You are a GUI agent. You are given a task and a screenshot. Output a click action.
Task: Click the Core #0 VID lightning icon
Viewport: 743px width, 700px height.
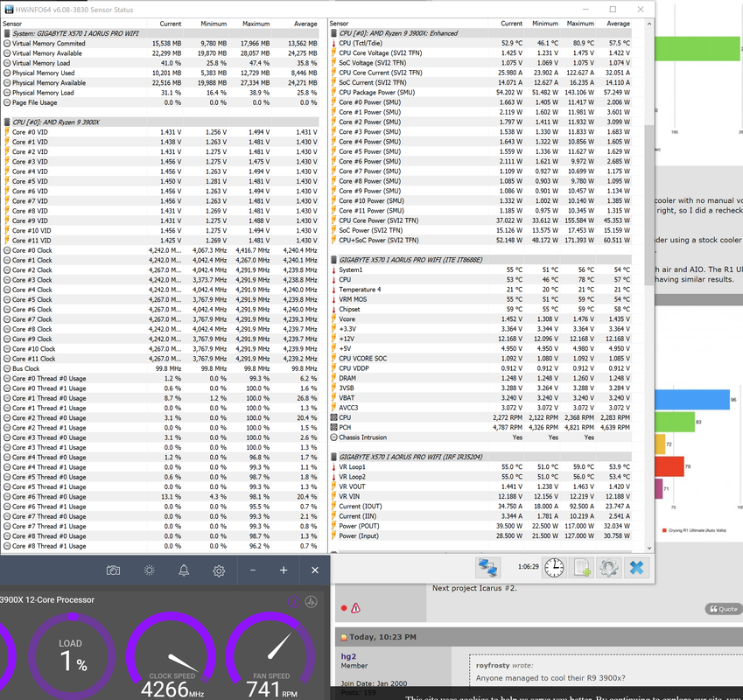(7, 132)
